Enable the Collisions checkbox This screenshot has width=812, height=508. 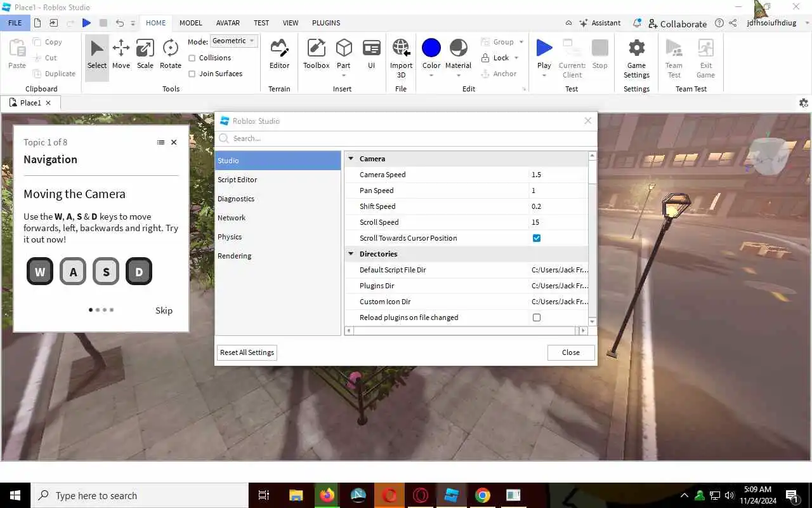pyautogui.click(x=192, y=58)
